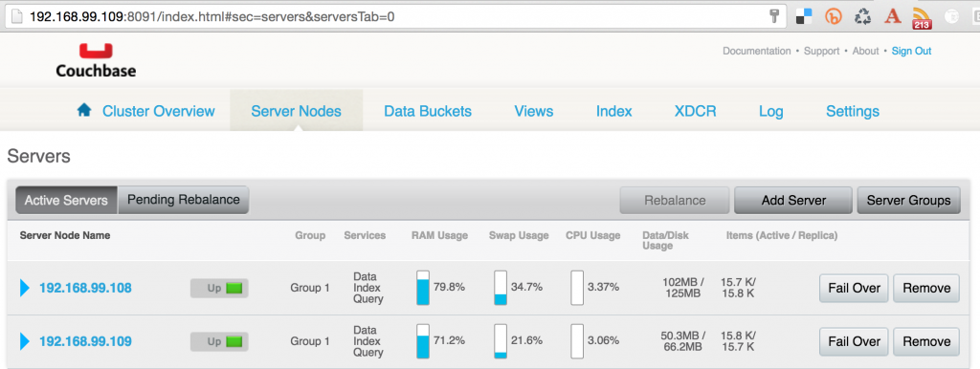Click the CPU usage bar showing 3.37%

coord(577,288)
